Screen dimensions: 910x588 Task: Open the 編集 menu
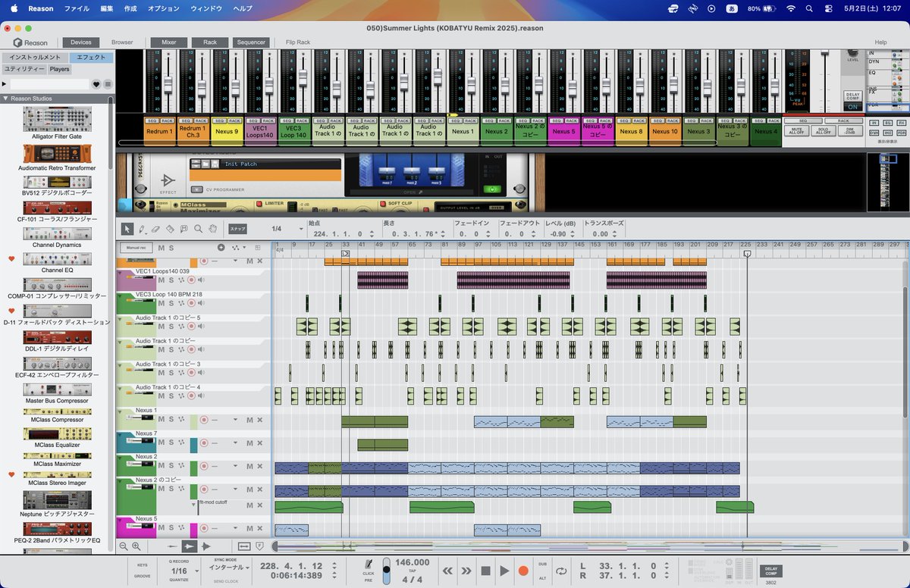(107, 8)
